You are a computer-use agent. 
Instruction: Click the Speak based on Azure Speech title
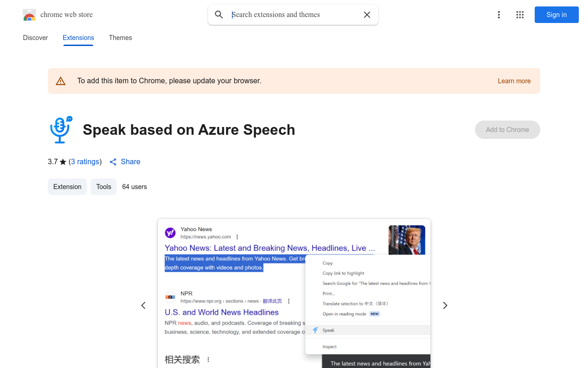(x=189, y=130)
